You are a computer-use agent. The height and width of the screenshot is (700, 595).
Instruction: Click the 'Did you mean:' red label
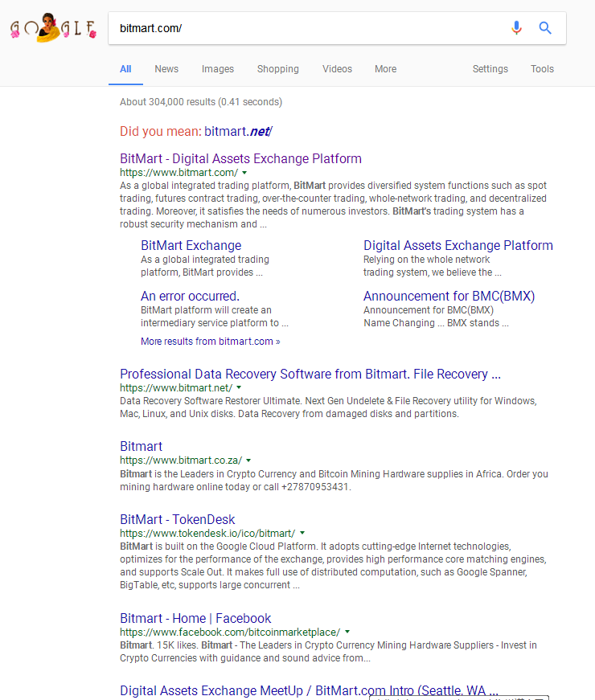point(160,131)
